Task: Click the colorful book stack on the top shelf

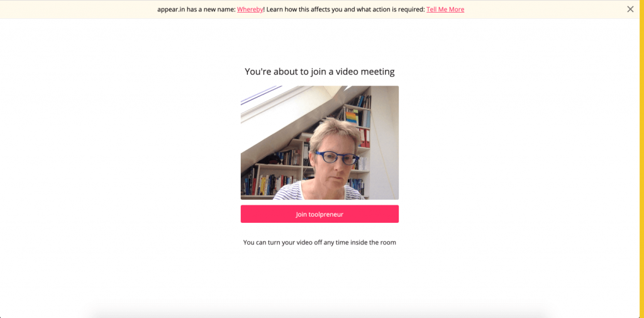Action: coord(352,117)
